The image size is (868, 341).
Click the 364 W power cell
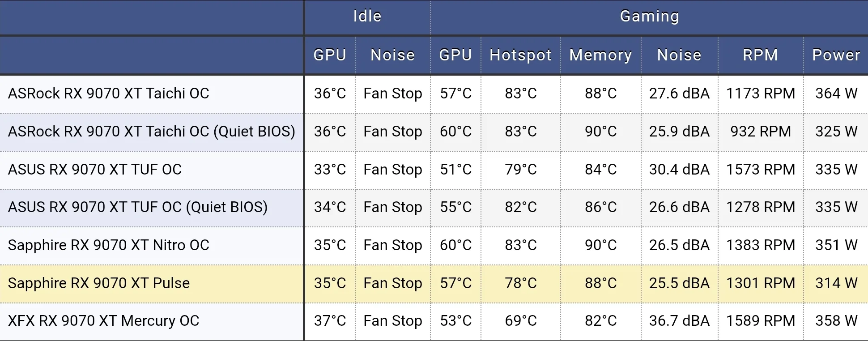click(836, 94)
